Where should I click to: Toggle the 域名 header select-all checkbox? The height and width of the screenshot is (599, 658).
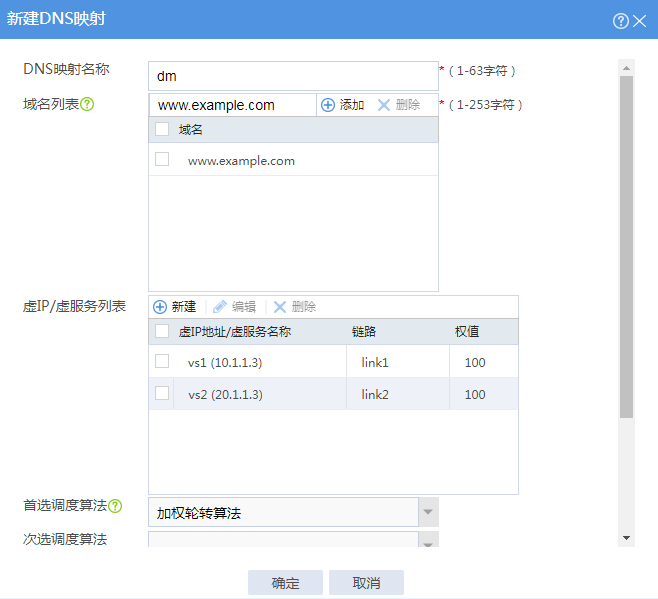162,129
